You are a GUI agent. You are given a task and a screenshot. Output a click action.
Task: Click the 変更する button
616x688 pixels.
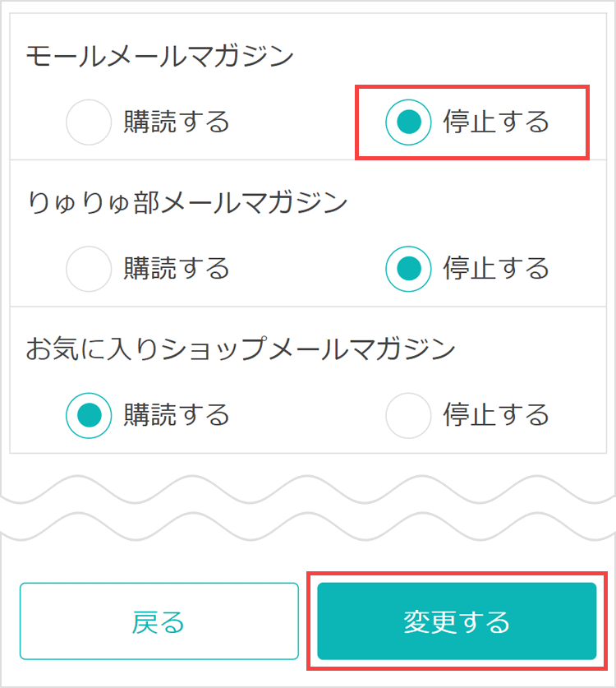(457, 621)
